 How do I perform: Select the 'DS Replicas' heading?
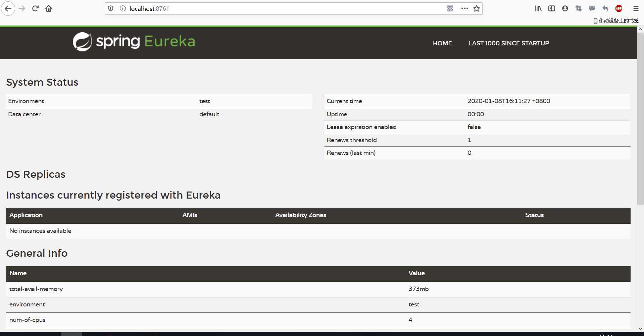36,174
